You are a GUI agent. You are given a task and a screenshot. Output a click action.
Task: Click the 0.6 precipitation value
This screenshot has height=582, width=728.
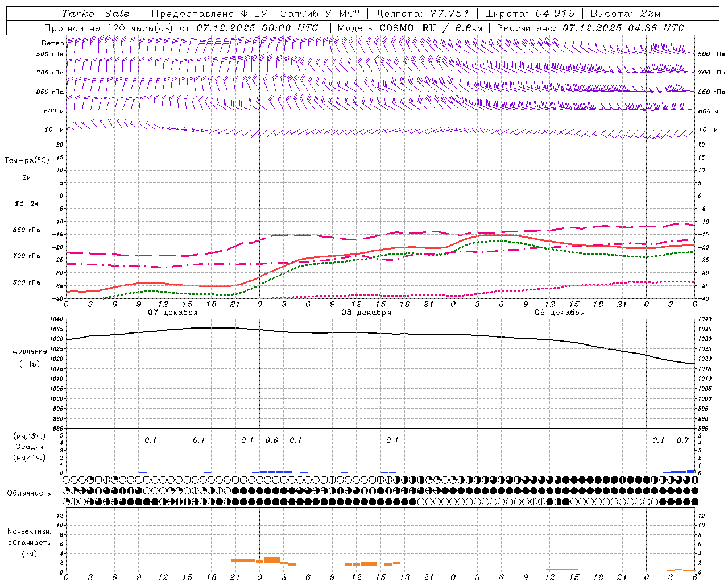272,440
